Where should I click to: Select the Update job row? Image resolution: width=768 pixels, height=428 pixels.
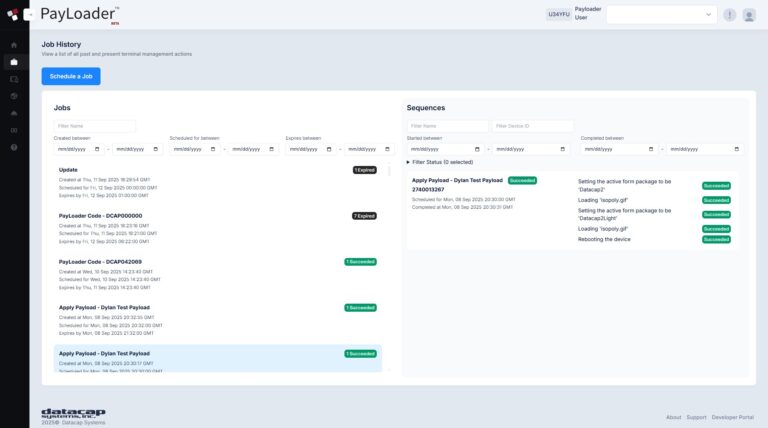point(217,183)
